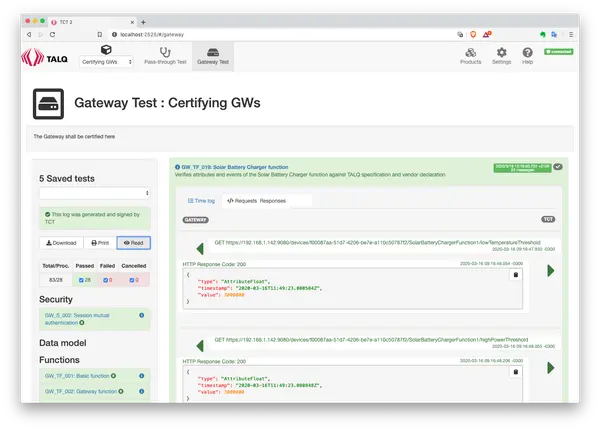Copy first HTTP response via clipboard icon
This screenshot has width=600, height=430.
click(516, 274)
